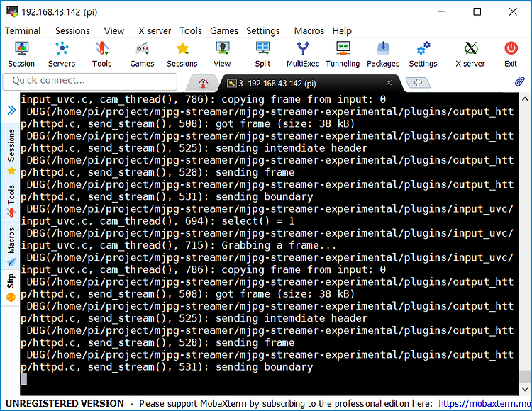Open the Macros sidebar tab
532x411 pixels.
11,246
